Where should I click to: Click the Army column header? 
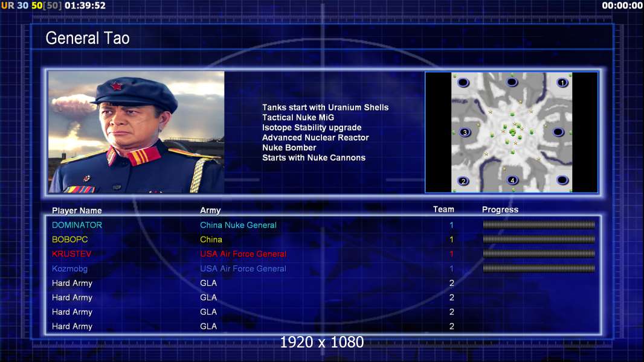(x=210, y=211)
